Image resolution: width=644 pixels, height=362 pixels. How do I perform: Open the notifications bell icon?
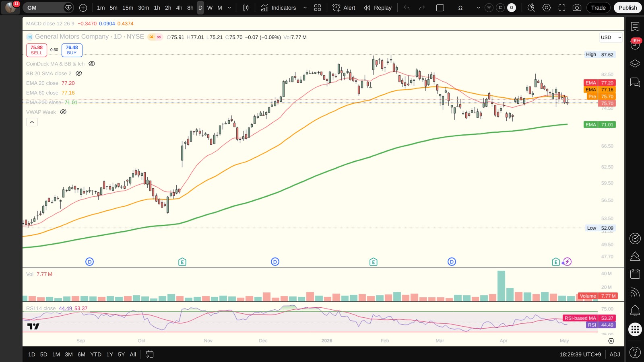point(635,311)
